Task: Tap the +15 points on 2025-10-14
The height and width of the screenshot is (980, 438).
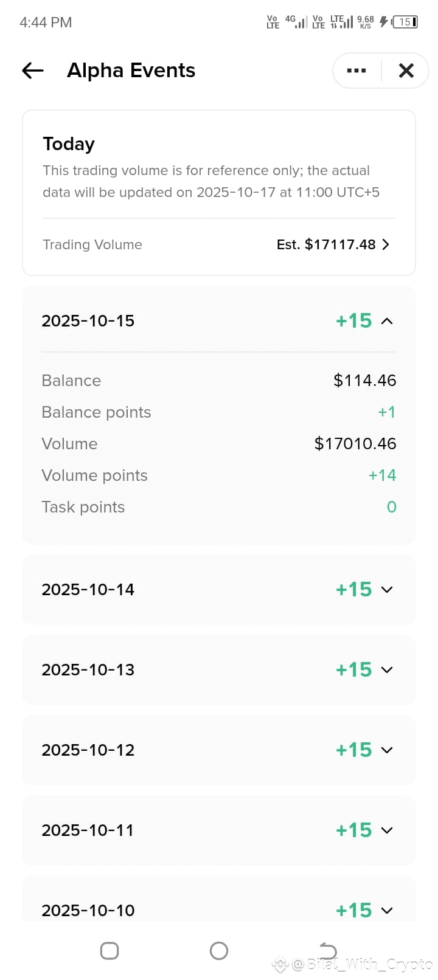Action: [353, 590]
